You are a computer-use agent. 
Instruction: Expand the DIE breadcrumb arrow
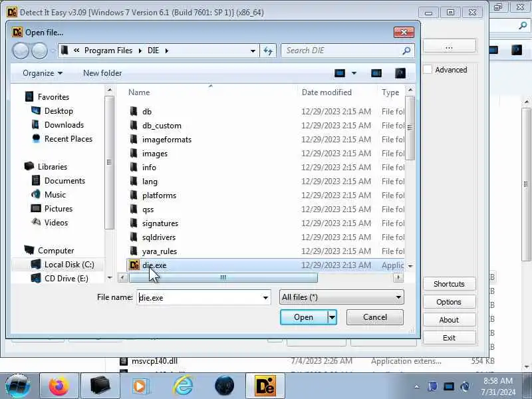167,51
